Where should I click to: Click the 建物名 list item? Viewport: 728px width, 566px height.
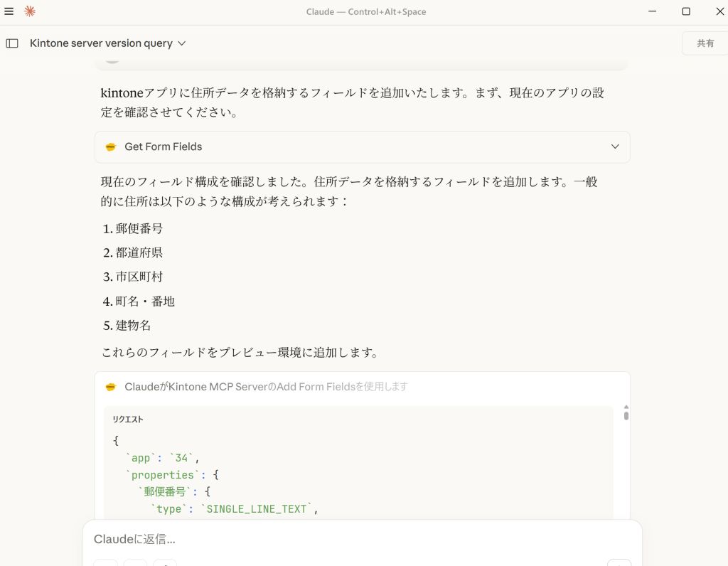tap(133, 325)
